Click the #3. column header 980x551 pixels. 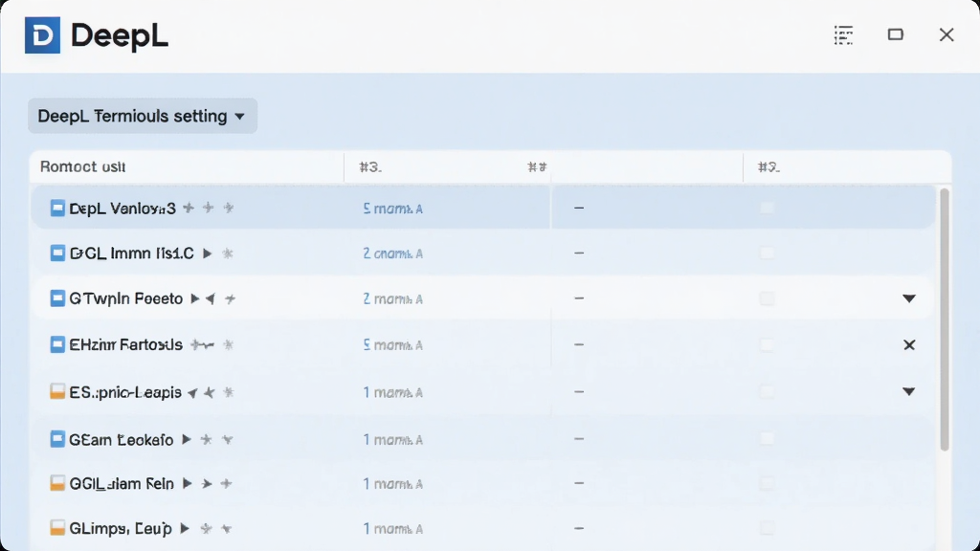[370, 166]
